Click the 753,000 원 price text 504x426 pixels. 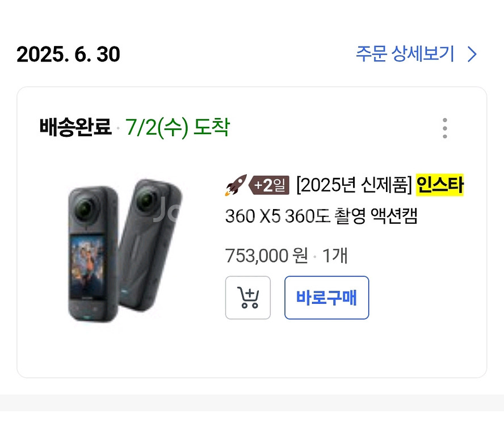[x=266, y=256]
